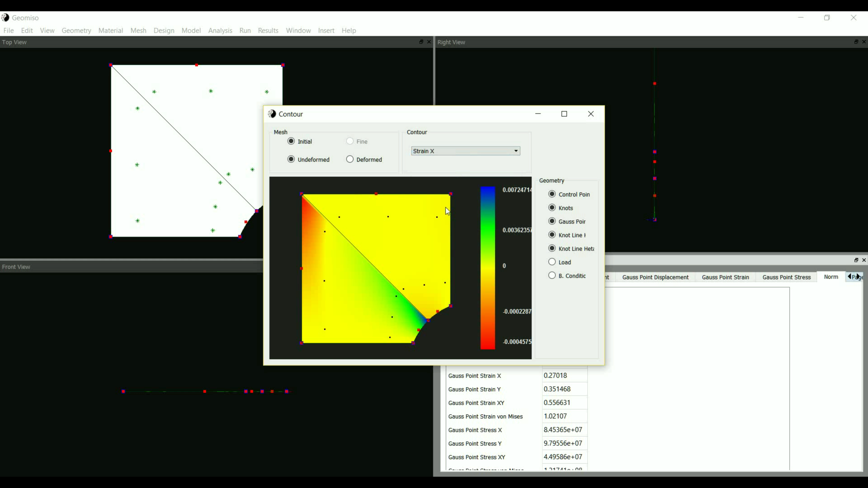Viewport: 868px width, 488px height.
Task: Maximize the Contour dialog window
Action: [x=564, y=114]
